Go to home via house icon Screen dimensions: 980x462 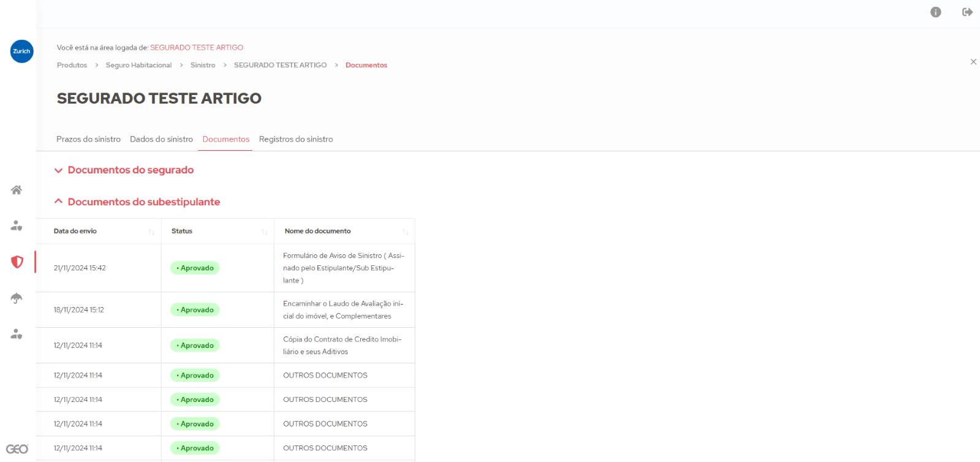pyautogui.click(x=17, y=190)
